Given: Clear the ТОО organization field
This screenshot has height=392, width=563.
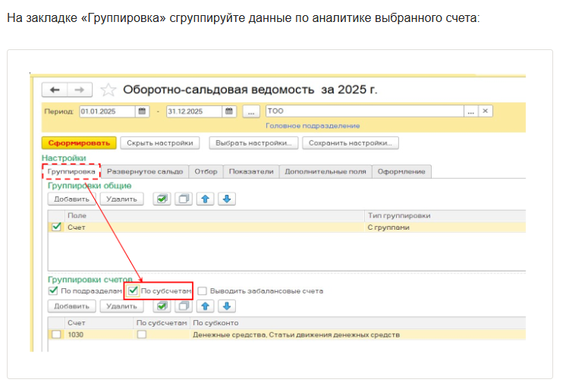Looking at the screenshot, I should click(x=485, y=111).
